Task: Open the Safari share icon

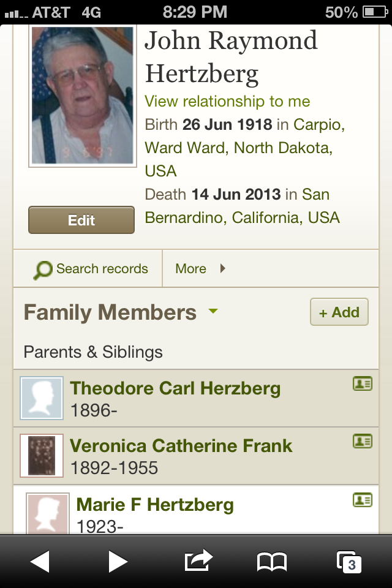Action: pyautogui.click(x=196, y=560)
